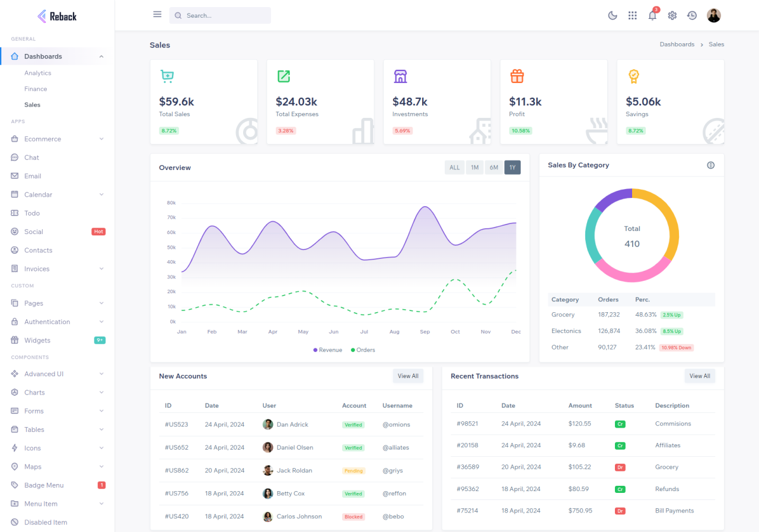Toggle the Revenue legend item
The image size is (759, 532).
(328, 350)
